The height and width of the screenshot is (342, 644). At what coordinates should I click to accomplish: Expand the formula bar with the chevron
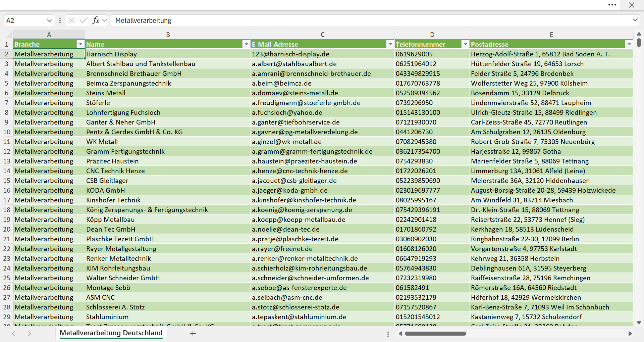point(635,20)
